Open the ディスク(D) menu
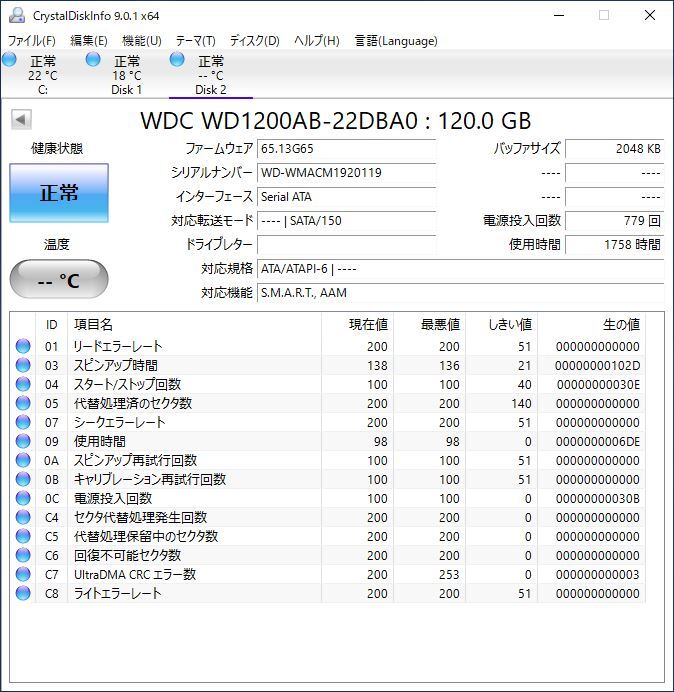Screen dimensions: 674x692 tap(255, 41)
